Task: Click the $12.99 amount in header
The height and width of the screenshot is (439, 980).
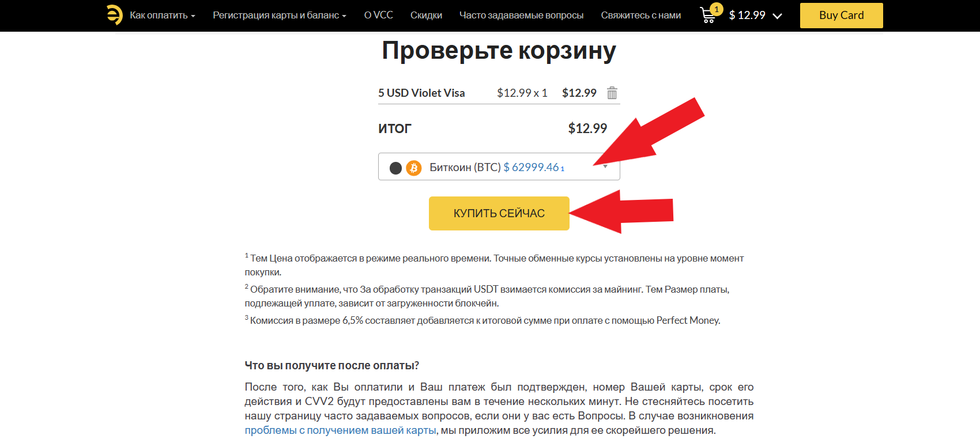Action: (x=747, y=16)
